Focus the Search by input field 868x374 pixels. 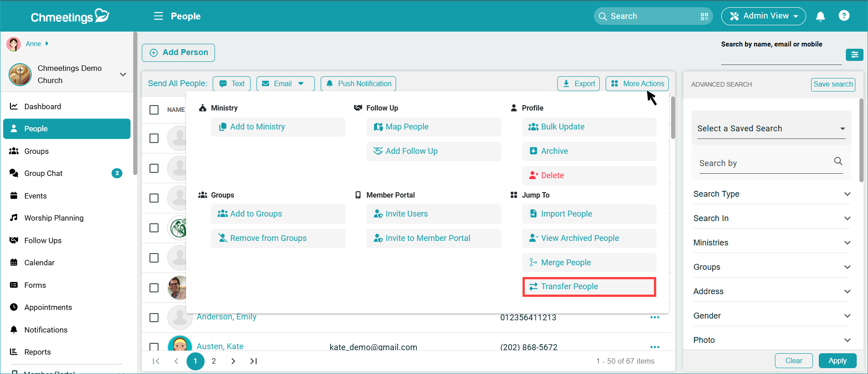[764, 163]
